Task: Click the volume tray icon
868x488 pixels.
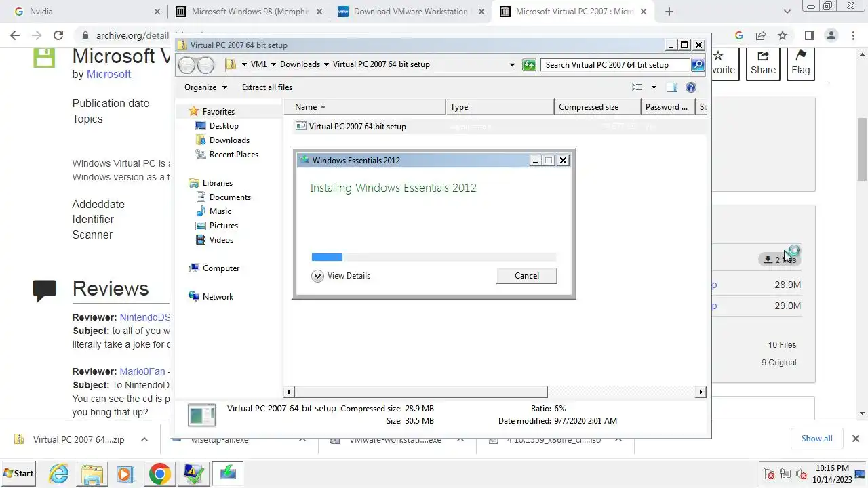Action: coord(802,474)
